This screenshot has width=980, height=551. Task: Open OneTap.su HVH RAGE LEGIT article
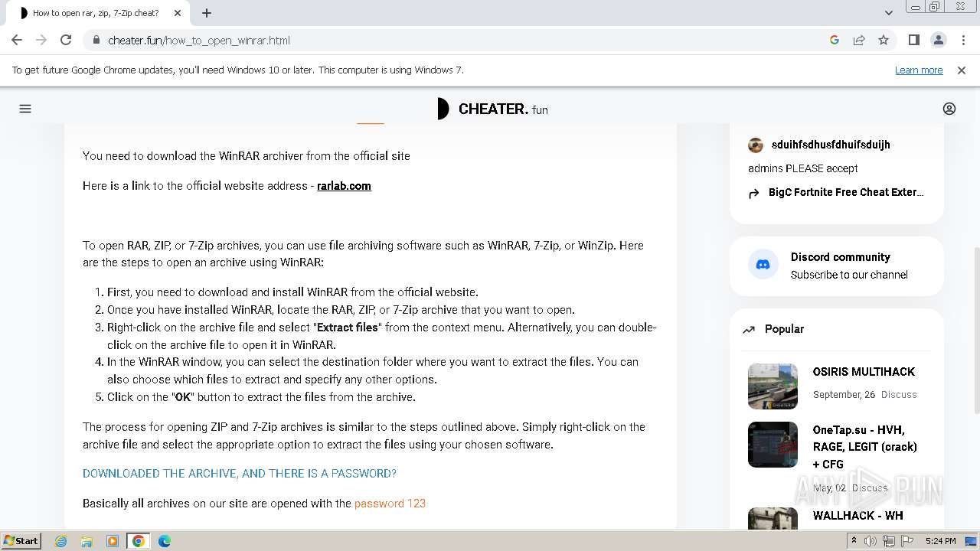[x=865, y=447]
